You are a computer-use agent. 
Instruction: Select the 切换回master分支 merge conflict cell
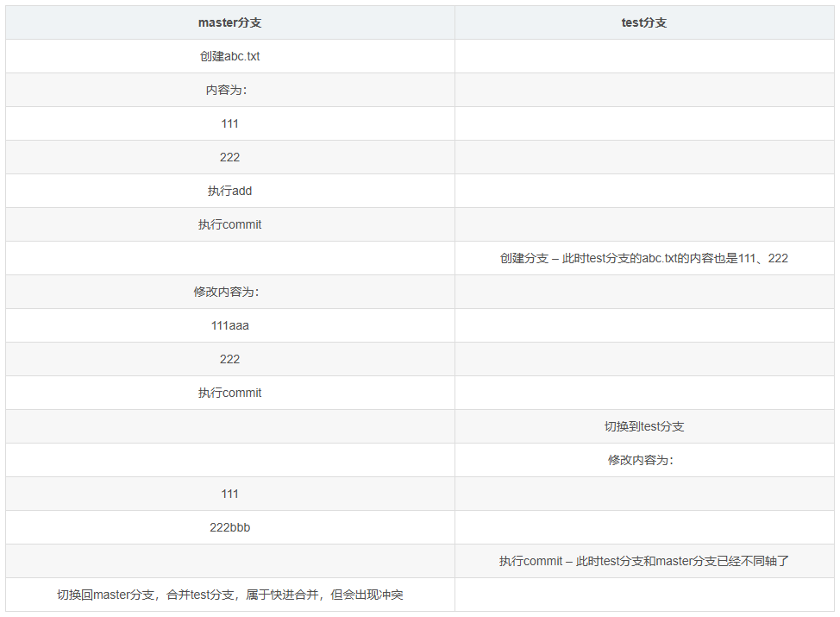point(229,595)
